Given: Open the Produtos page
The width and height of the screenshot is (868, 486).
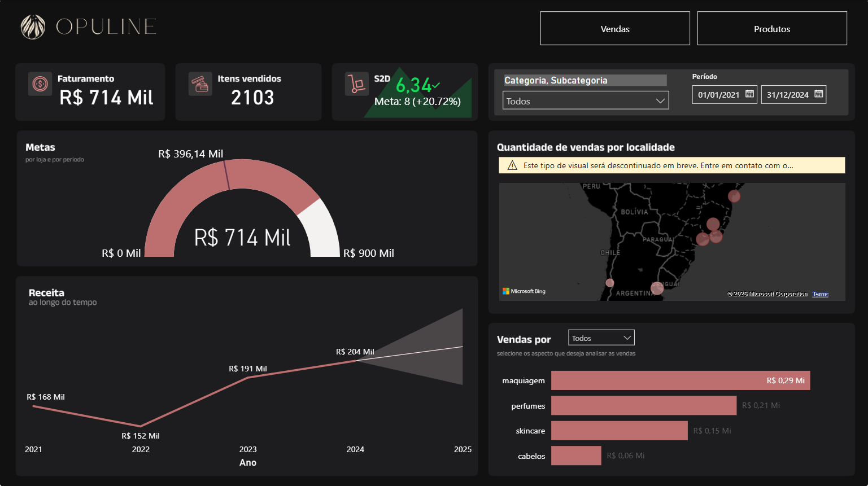Looking at the screenshot, I should [x=772, y=28].
